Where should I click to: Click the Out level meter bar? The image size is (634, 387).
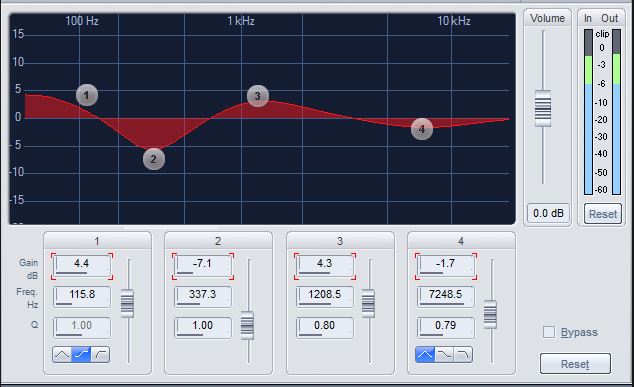pyautogui.click(x=616, y=112)
